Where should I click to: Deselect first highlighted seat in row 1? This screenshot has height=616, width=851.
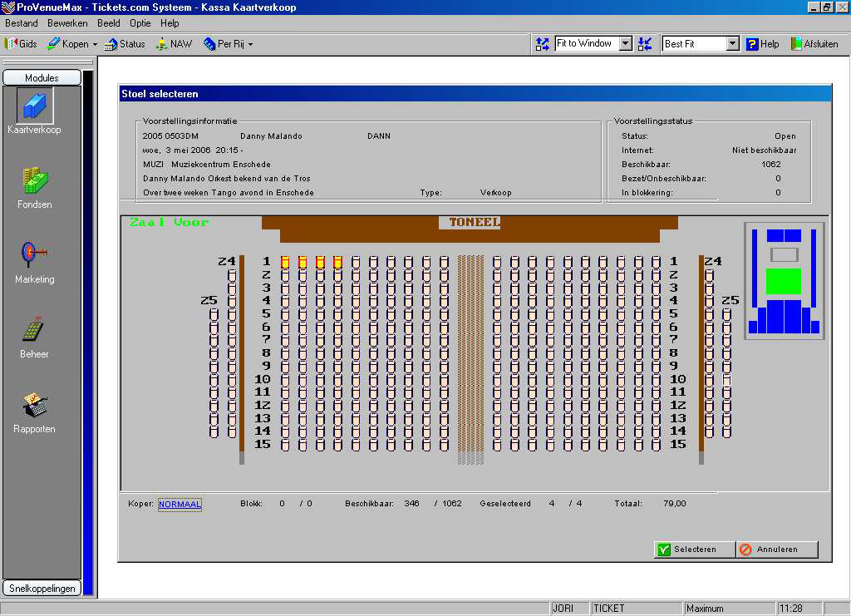point(285,262)
